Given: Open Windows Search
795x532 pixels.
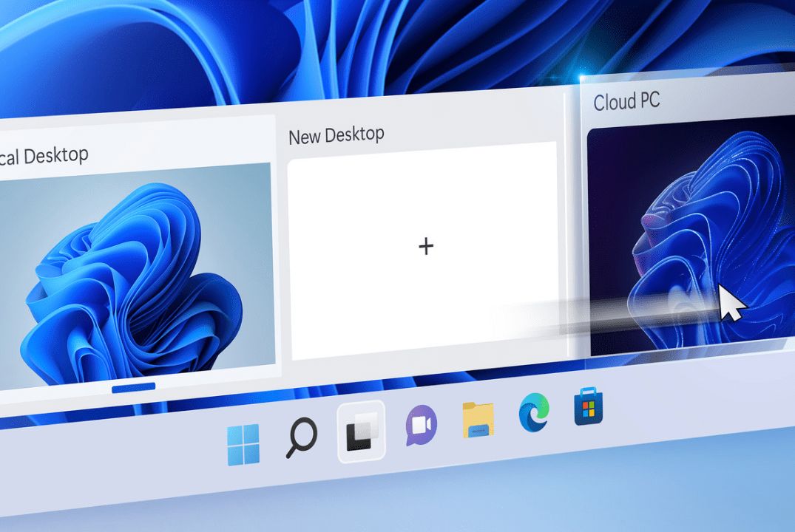Looking at the screenshot, I should [301, 437].
